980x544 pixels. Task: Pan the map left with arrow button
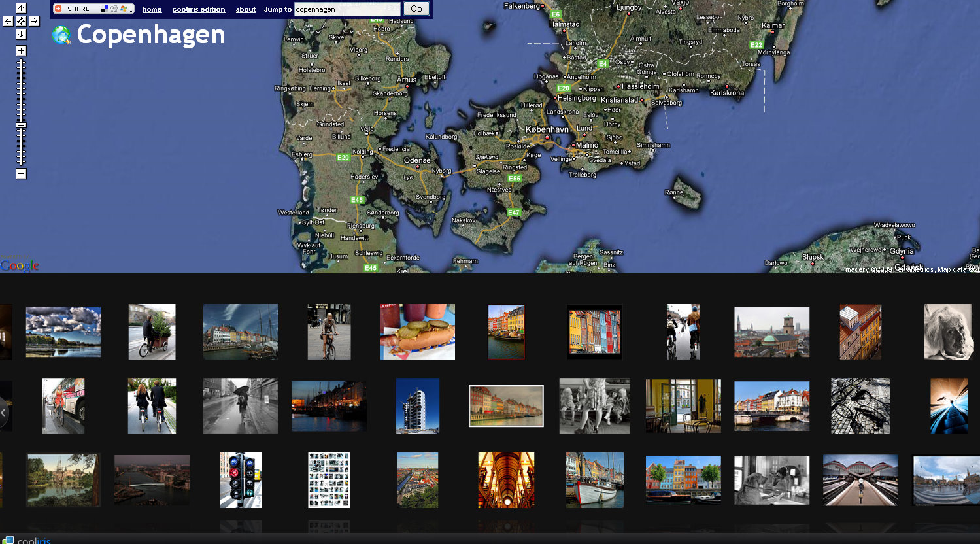8,22
